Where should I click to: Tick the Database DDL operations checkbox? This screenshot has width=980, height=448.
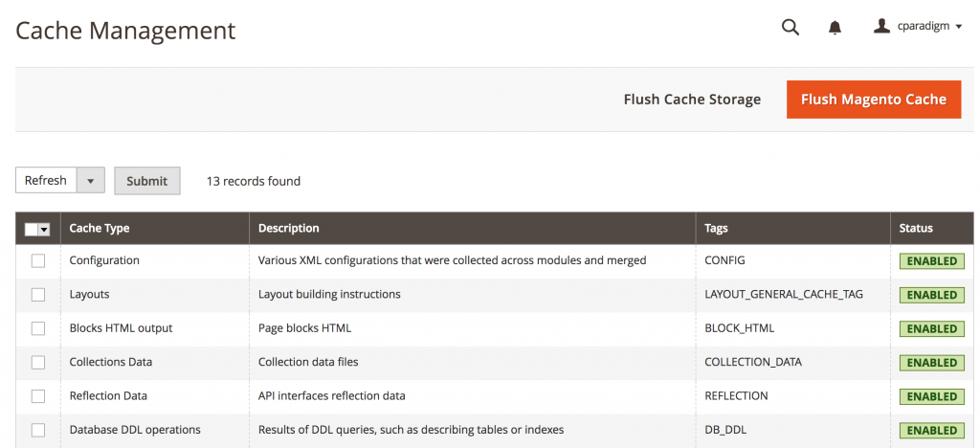pos(38,430)
